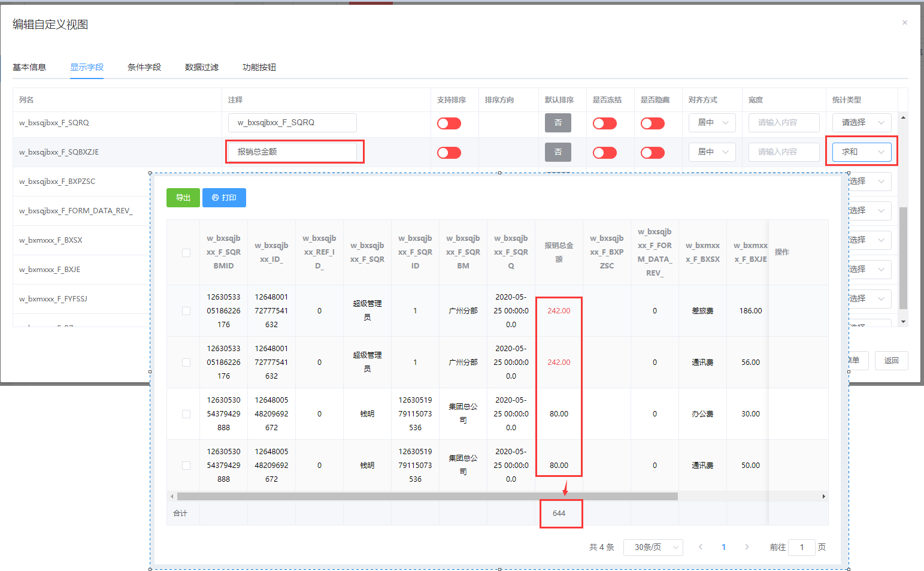Open the 30条/页 page size dropdown

(x=653, y=548)
